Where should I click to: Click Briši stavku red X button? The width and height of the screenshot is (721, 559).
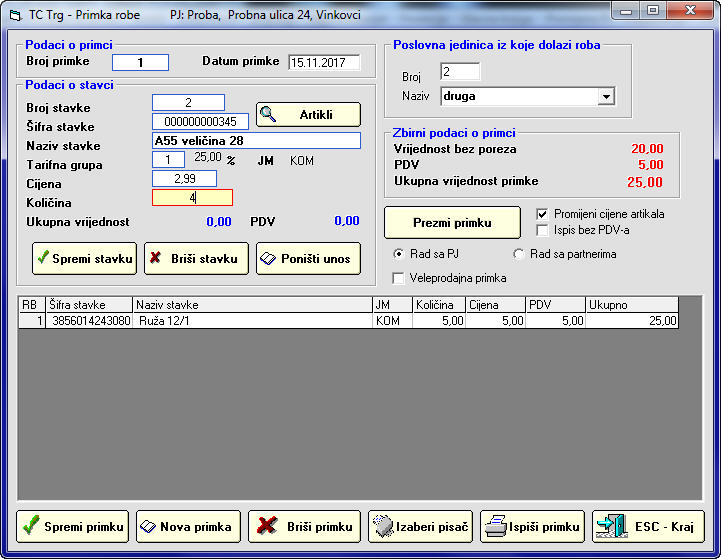point(196,258)
